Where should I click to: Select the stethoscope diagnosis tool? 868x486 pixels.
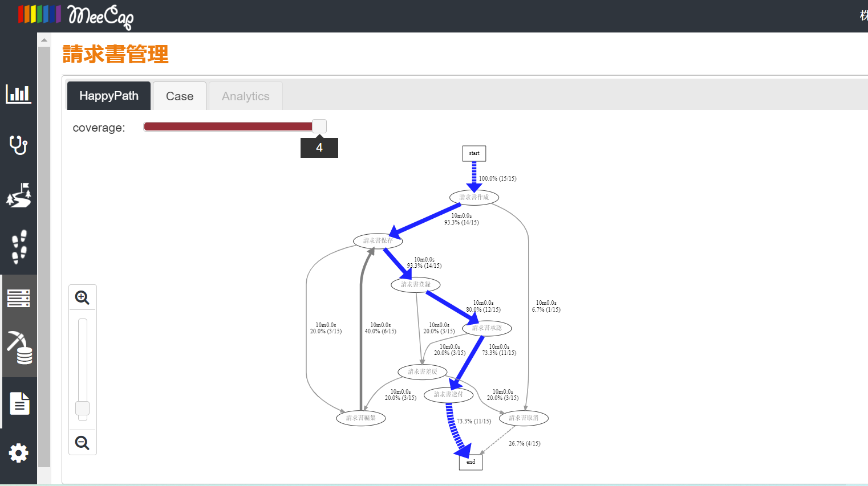(x=18, y=146)
